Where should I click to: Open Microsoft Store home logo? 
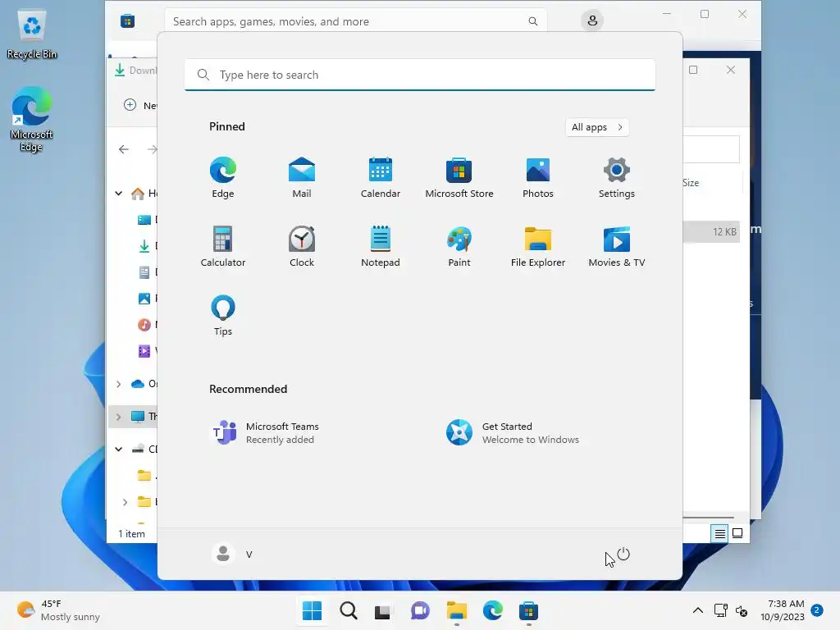pyautogui.click(x=127, y=21)
